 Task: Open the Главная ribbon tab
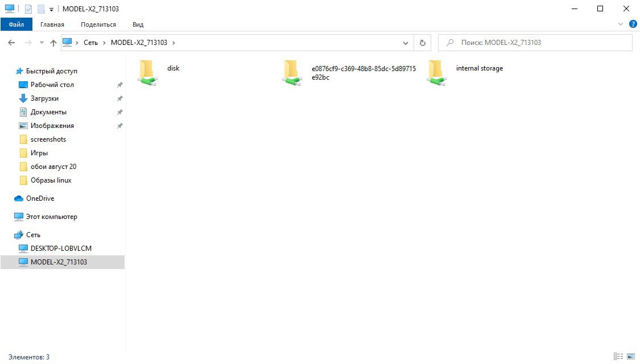pos(52,24)
